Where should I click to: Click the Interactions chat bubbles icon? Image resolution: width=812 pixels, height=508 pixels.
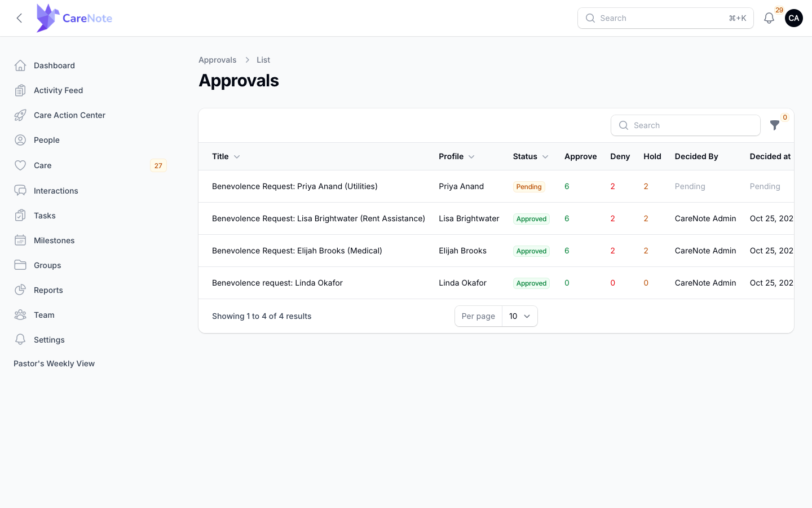pos(20,191)
